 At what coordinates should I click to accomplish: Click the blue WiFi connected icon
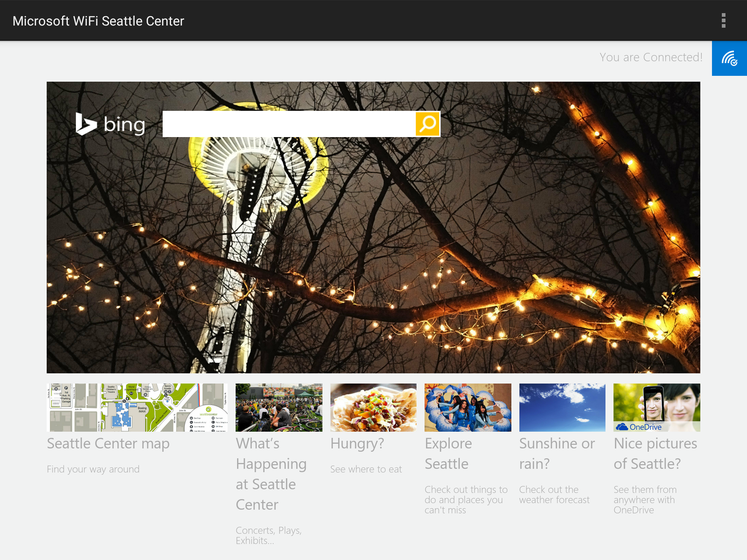(x=729, y=58)
